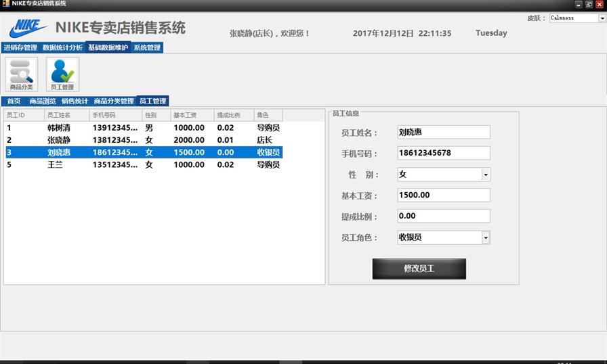The height and width of the screenshot is (364, 607).
Task: Open the 进销存管理 menu
Action: [x=20, y=48]
